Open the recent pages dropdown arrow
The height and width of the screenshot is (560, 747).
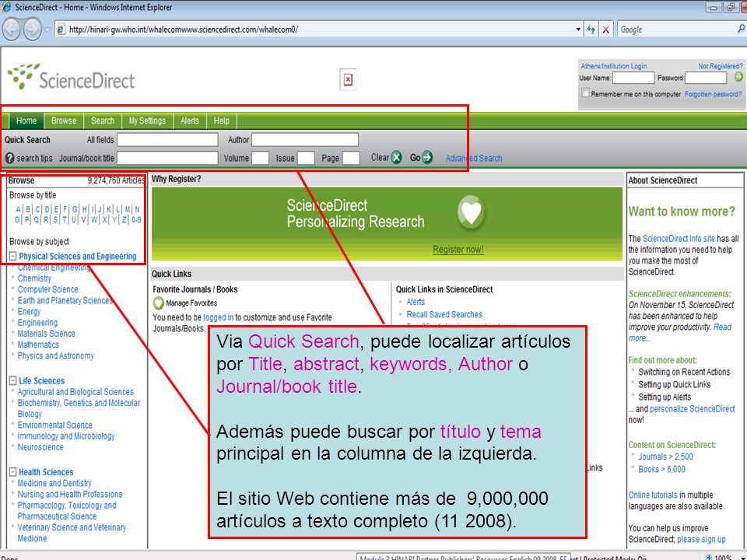[47, 30]
